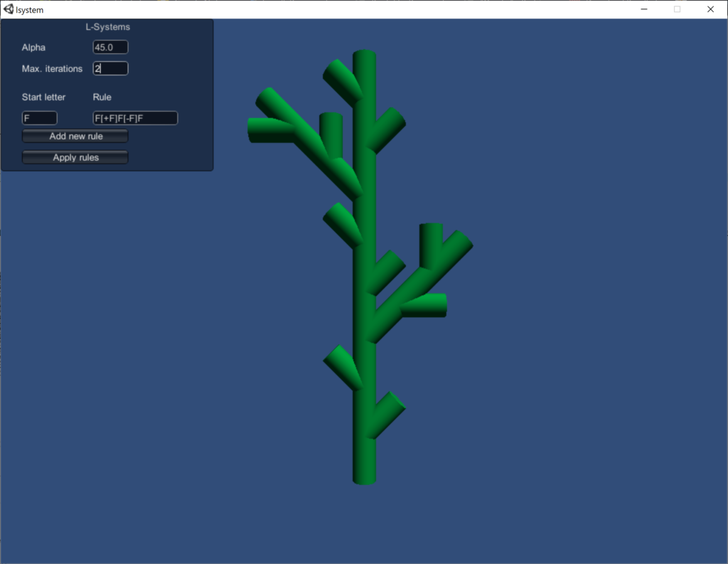Focus the Alpha angle input field
Viewport: 728px width, 564px height.
(110, 47)
